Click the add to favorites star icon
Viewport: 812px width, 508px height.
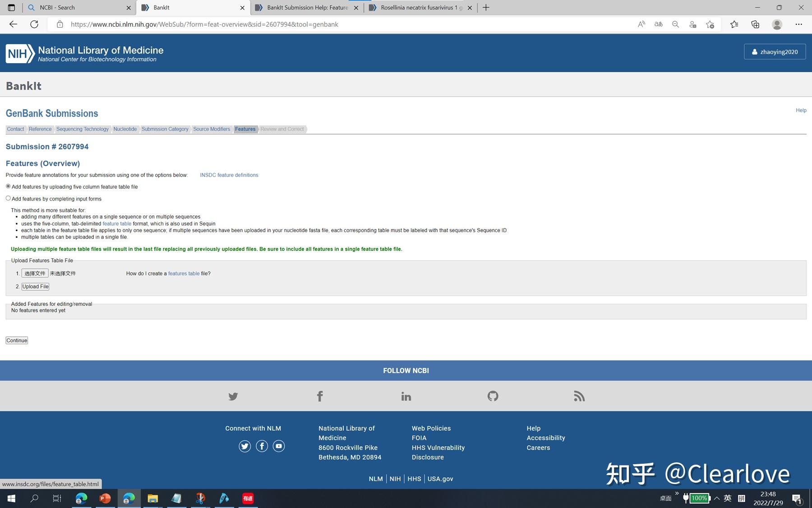point(710,24)
